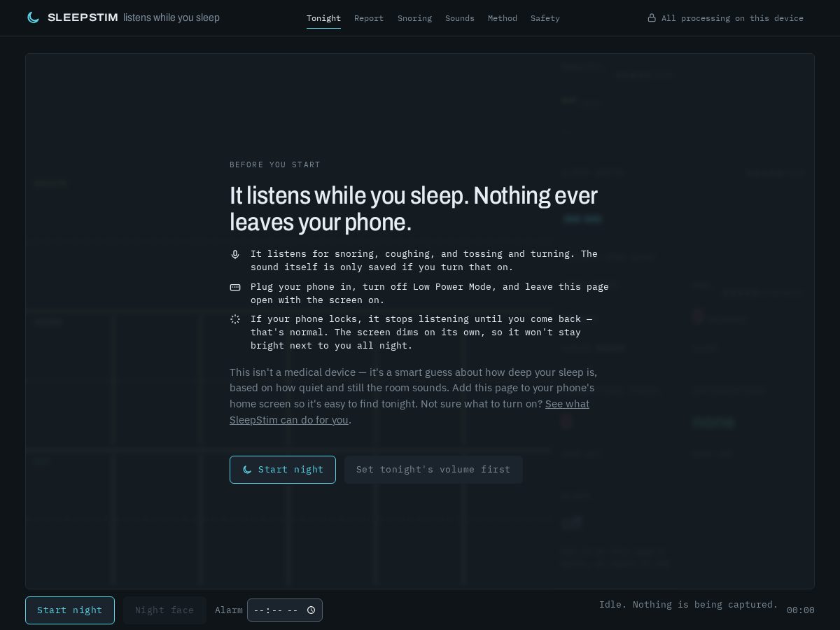Switch to the Snoring tab

(x=414, y=18)
